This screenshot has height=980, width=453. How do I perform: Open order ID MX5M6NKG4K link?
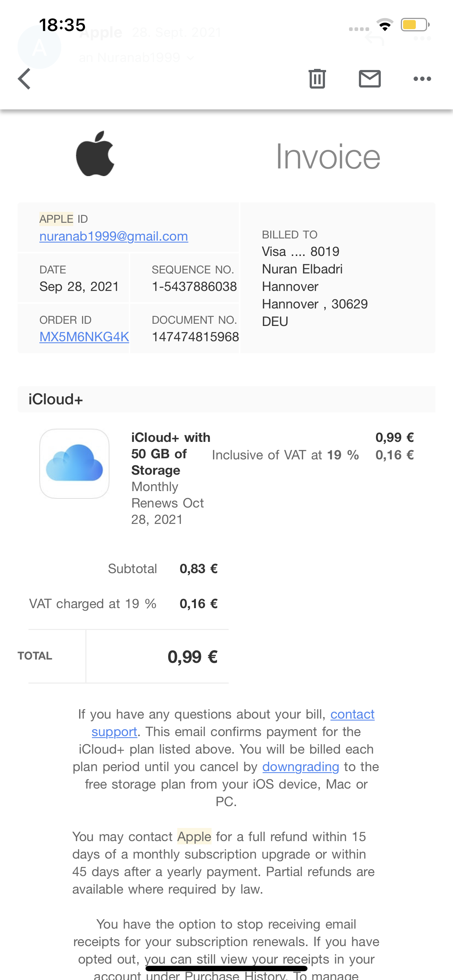[84, 337]
